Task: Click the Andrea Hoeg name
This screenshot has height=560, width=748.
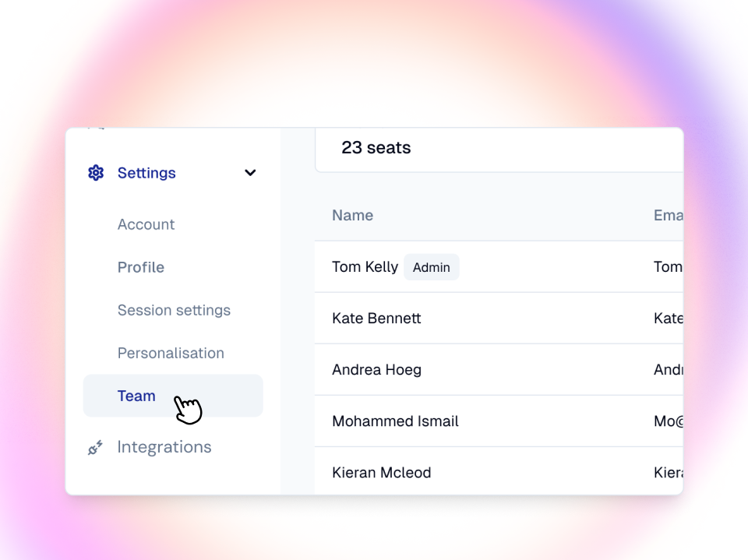Action: (x=376, y=370)
